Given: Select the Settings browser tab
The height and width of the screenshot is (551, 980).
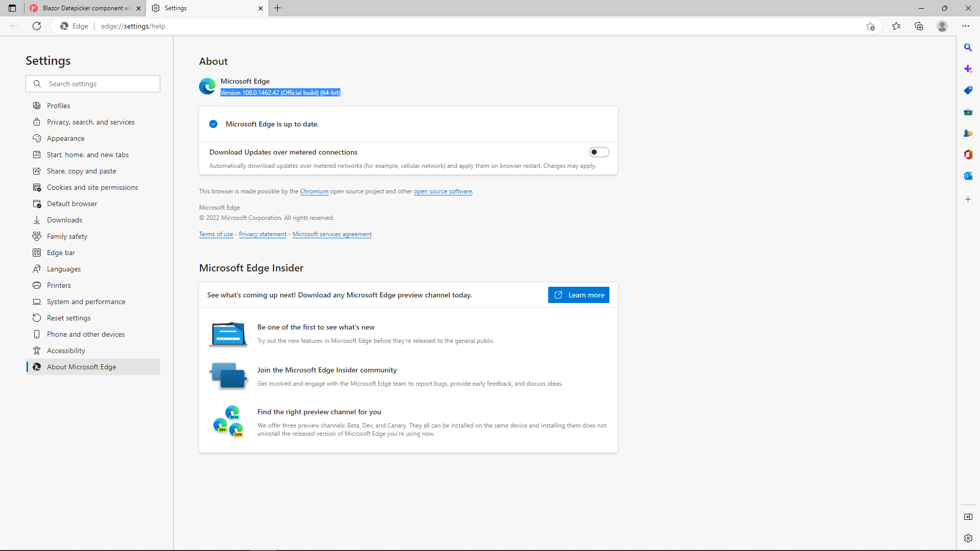Looking at the screenshot, I should pyautogui.click(x=207, y=8).
